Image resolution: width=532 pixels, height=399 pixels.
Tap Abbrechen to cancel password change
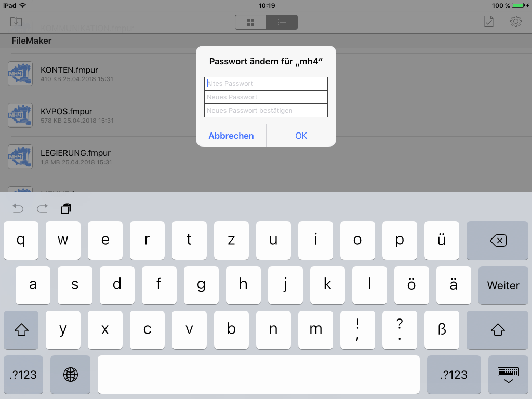(231, 136)
